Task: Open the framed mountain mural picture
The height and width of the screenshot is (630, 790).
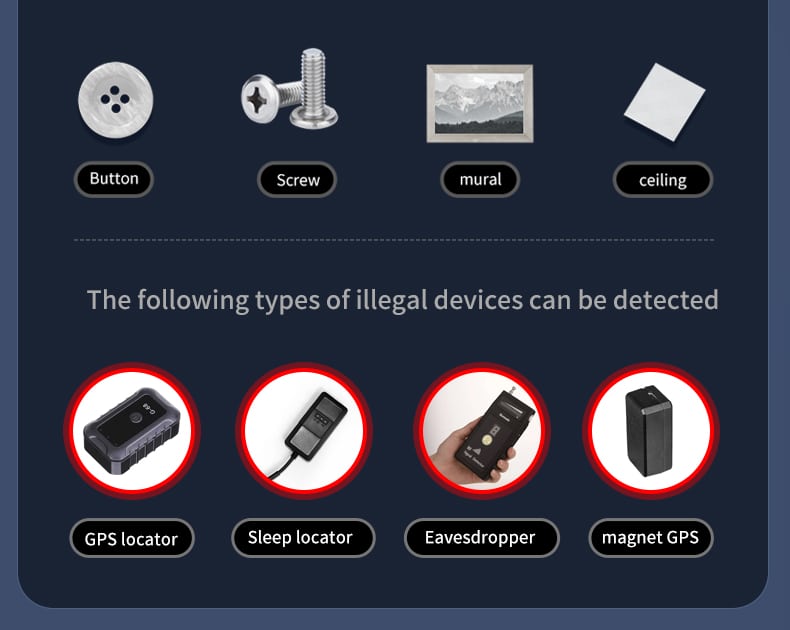Action: pos(480,103)
